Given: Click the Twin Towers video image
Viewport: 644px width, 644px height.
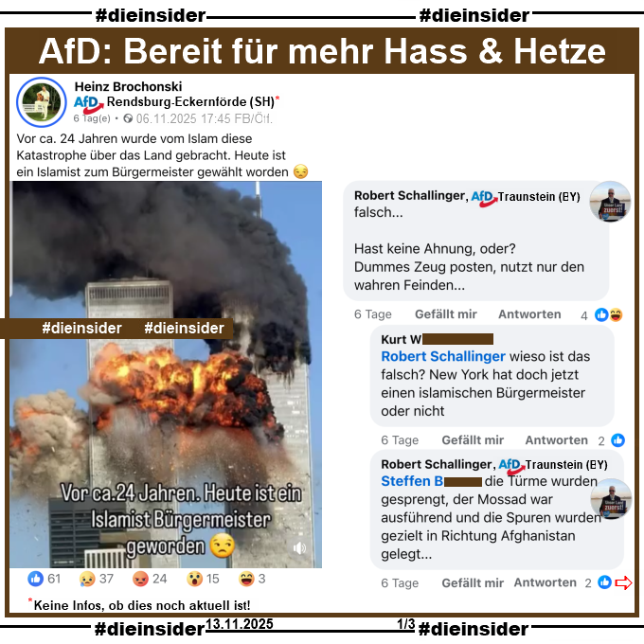Looking at the screenshot, I should 166,375.
